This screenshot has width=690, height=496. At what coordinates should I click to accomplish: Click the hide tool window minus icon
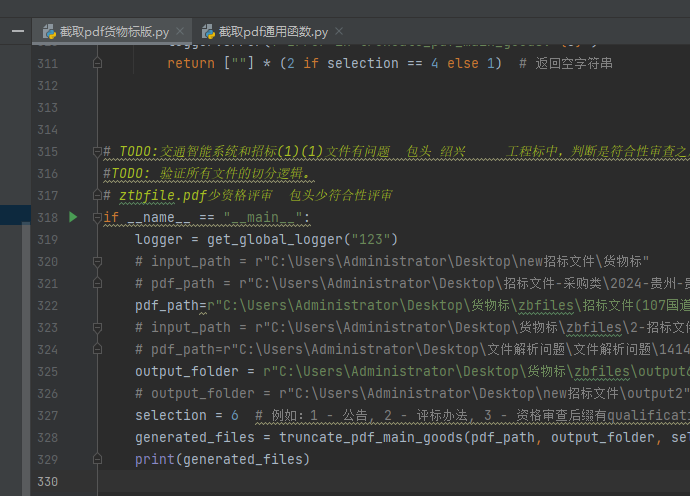pyautogui.click(x=15, y=31)
